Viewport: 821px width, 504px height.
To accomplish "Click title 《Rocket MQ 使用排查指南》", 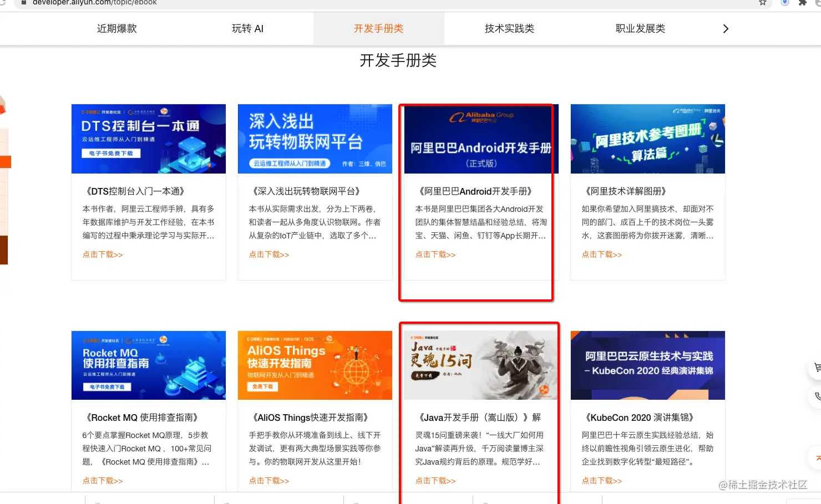I will 142,418.
